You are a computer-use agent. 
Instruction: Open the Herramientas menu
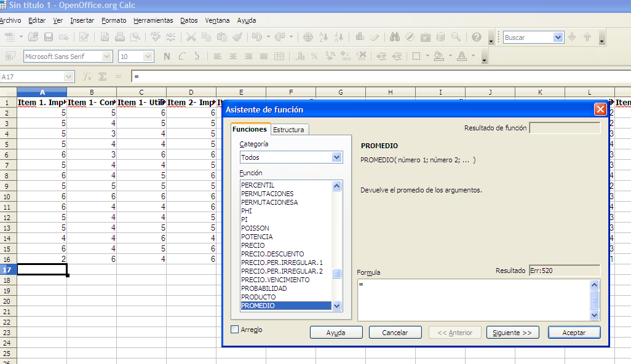tap(153, 20)
